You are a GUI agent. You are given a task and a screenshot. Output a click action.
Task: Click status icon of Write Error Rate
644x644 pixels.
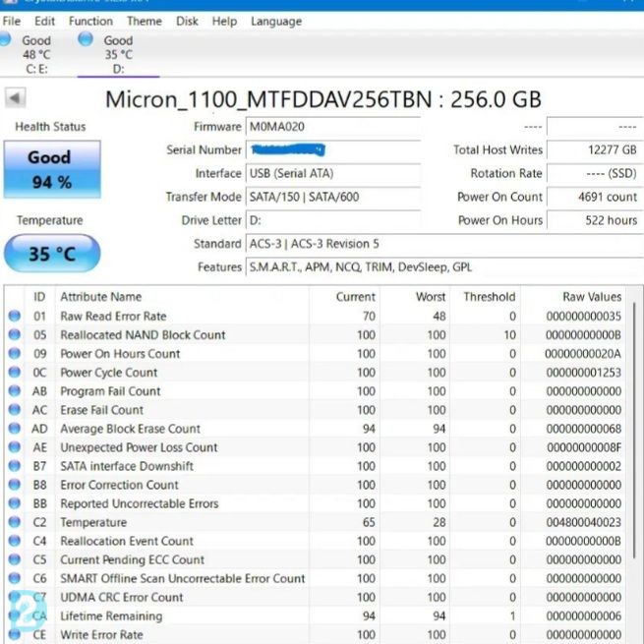click(15, 634)
